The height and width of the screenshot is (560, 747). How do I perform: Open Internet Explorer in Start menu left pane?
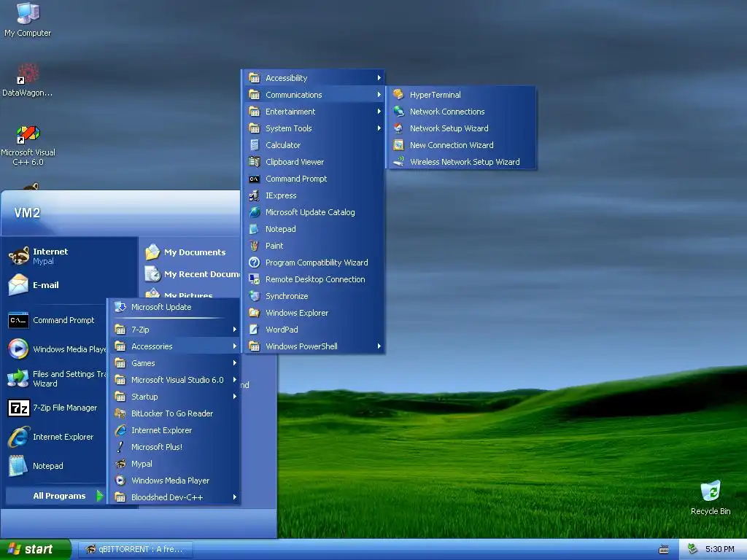tap(55, 437)
